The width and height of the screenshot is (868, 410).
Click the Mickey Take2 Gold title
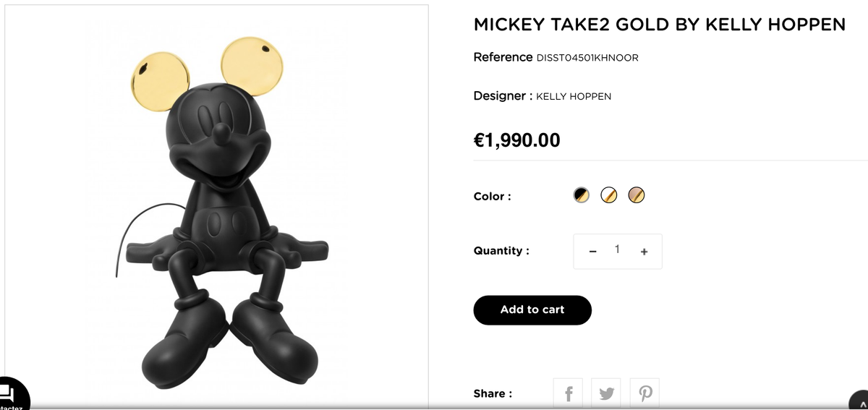(659, 25)
